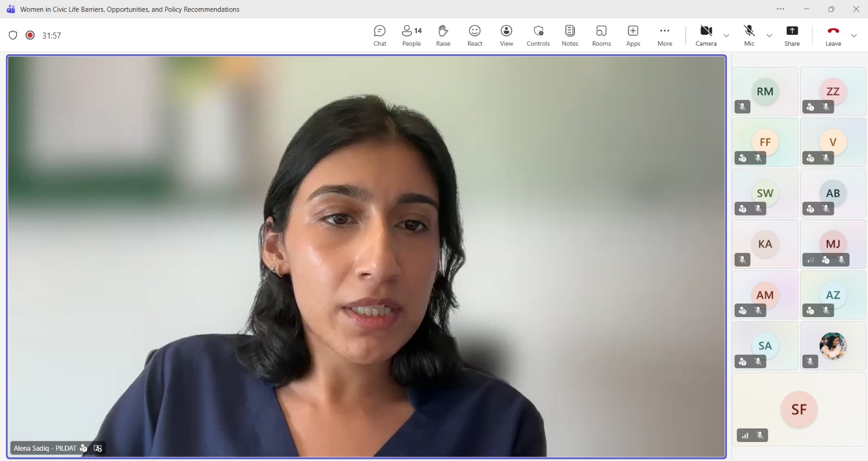Open title bar ellipsis settings menu
Viewport: 868px width, 461px height.
click(x=780, y=9)
